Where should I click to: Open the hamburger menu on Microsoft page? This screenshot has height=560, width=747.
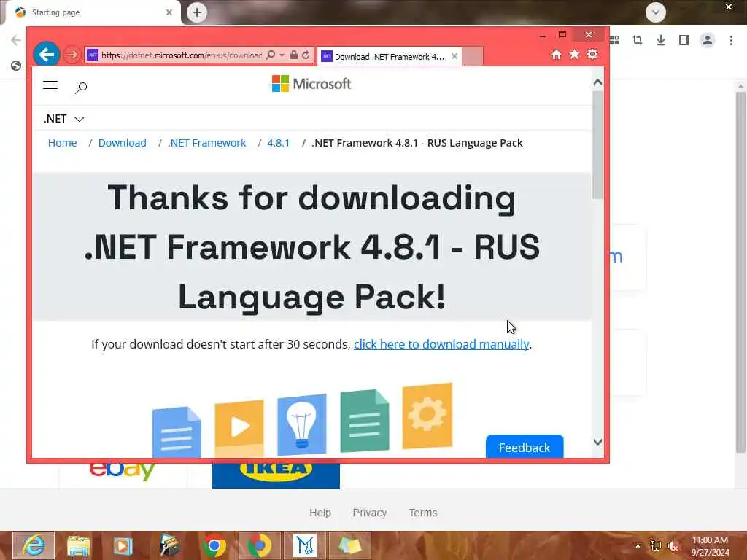50,85
